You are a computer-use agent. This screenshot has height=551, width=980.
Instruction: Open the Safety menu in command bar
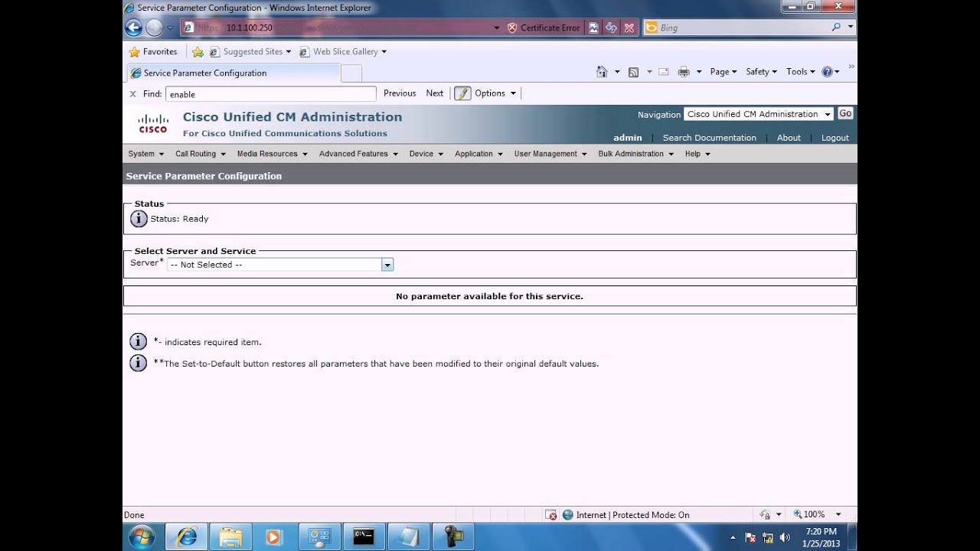[761, 71]
